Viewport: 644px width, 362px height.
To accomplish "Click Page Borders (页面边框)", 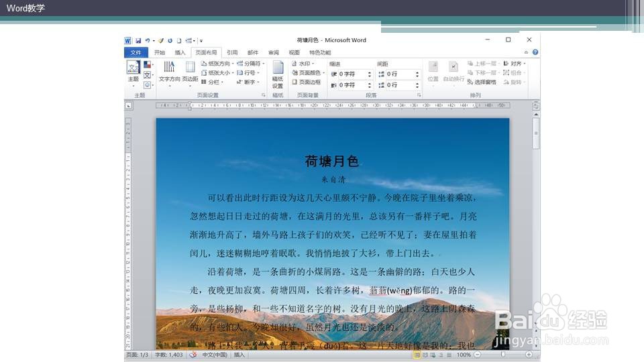I will (x=306, y=82).
